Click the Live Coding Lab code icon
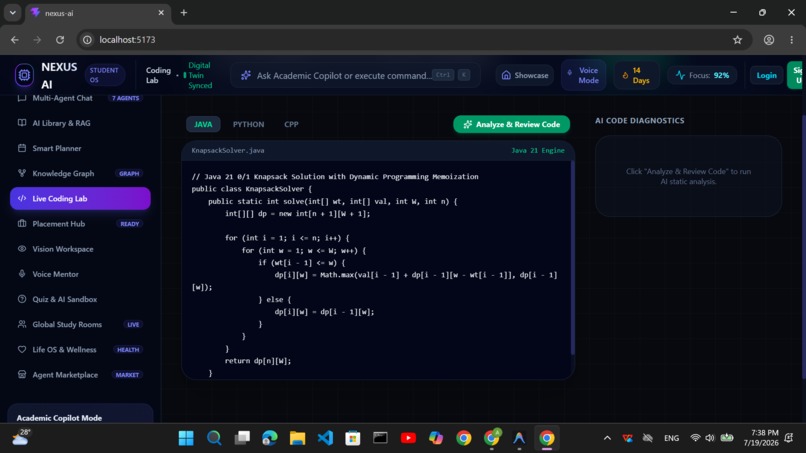Screen dimensions: 806x453 click(22, 198)
